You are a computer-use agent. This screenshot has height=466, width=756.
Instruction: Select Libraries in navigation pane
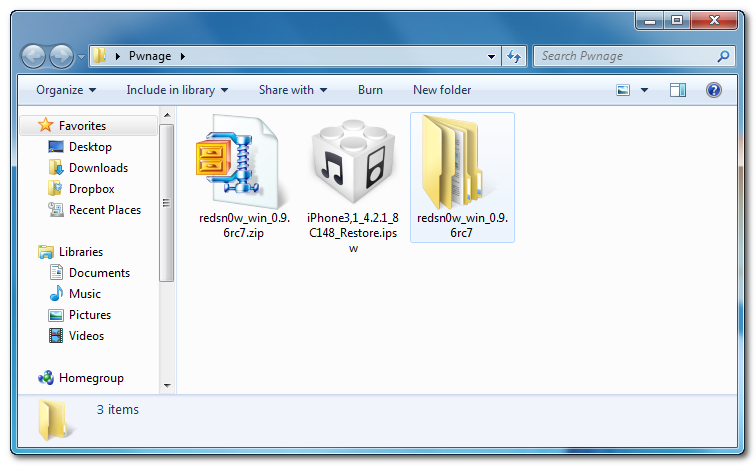pos(81,252)
